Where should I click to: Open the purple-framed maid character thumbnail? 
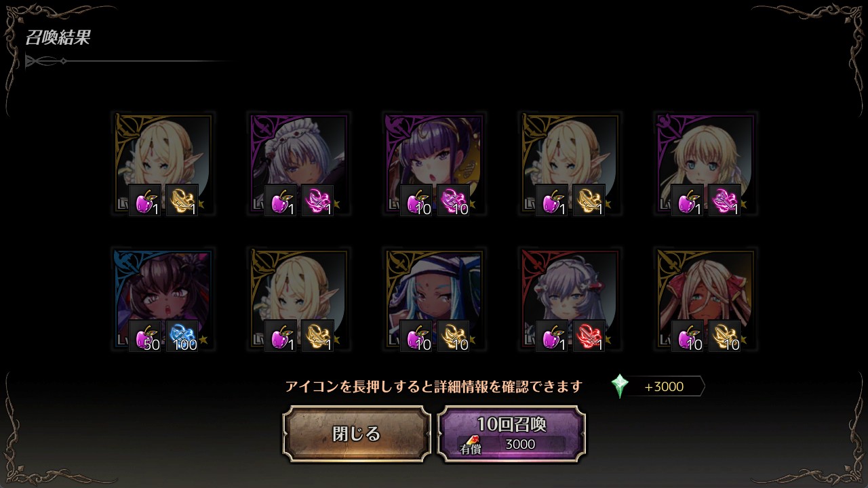pyautogui.click(x=298, y=164)
